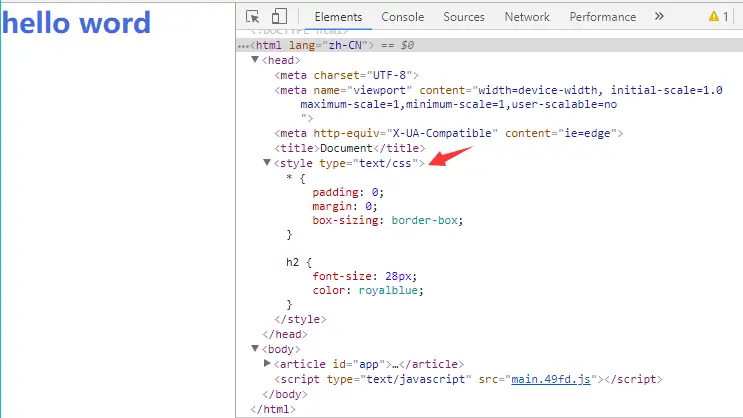Click the 'maximum-scale=1,minimum-scale=1' attribute continuation line
Viewport: 743px width, 418px height.
click(x=458, y=104)
